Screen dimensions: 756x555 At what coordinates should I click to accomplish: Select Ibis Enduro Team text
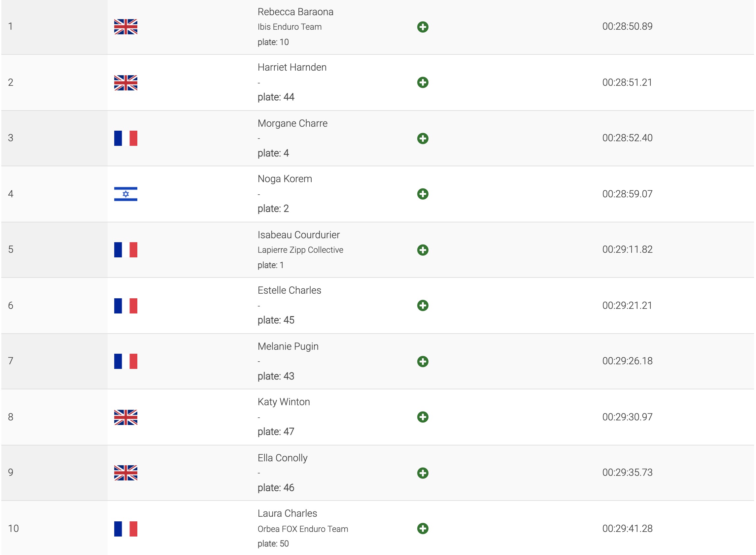(x=290, y=27)
